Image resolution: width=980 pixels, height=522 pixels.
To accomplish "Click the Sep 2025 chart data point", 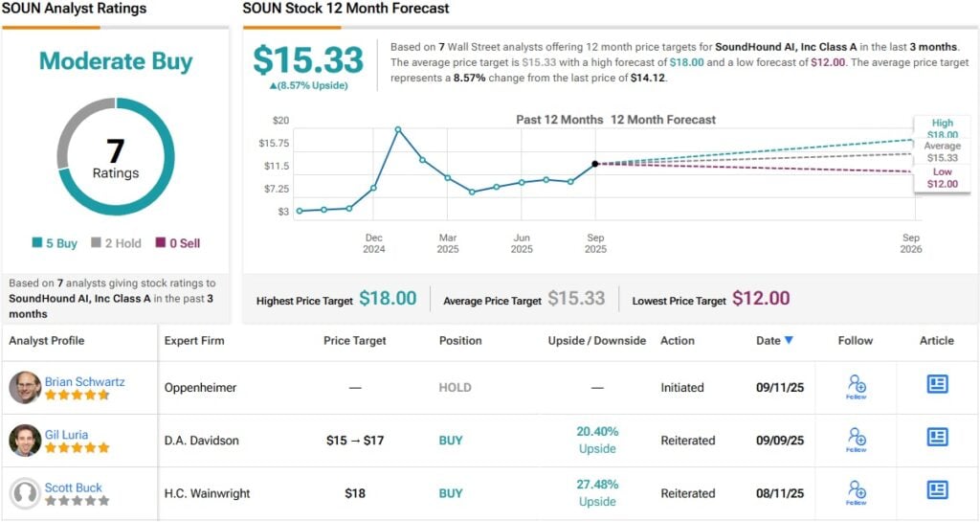I will tap(595, 164).
